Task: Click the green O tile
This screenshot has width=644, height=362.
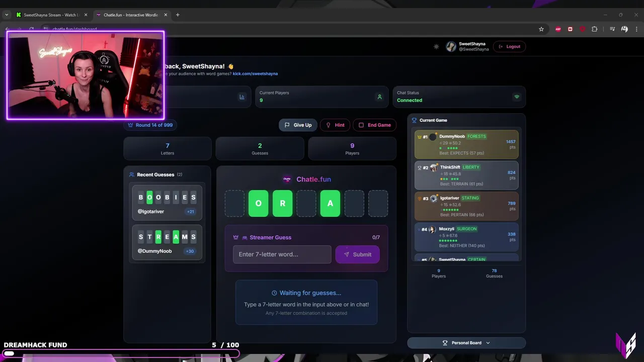Action: (259, 204)
